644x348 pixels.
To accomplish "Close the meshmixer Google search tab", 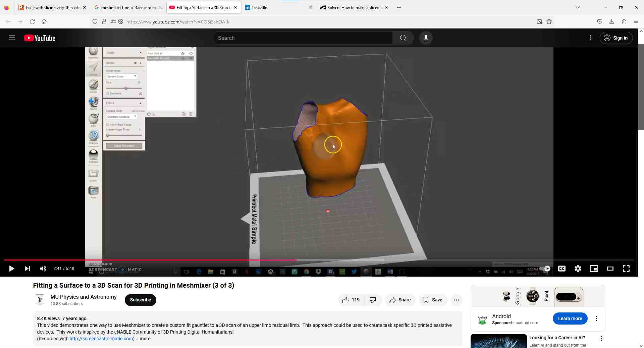I will pos(160,7).
